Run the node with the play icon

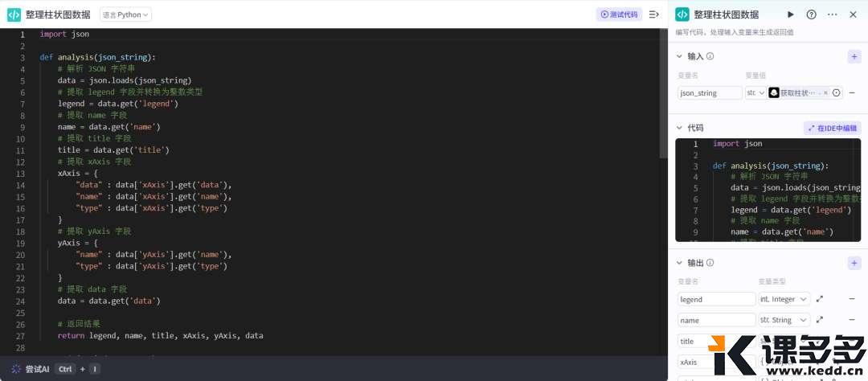click(x=791, y=15)
